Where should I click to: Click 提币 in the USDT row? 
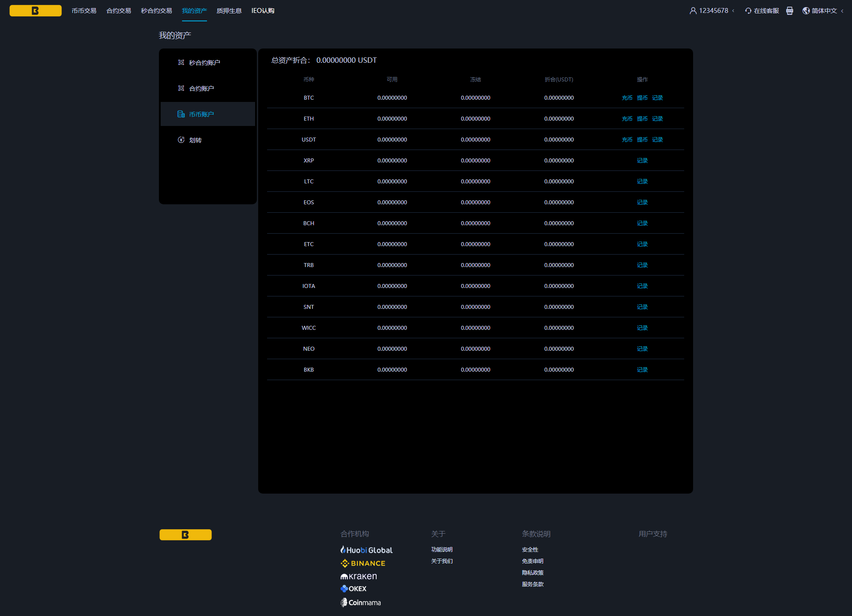pos(642,139)
